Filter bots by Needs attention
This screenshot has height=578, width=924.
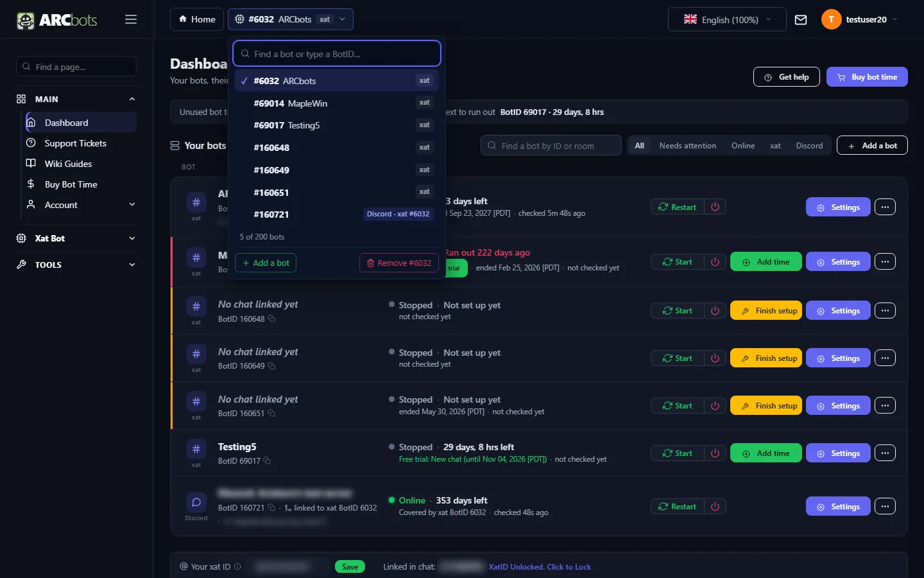(688, 146)
